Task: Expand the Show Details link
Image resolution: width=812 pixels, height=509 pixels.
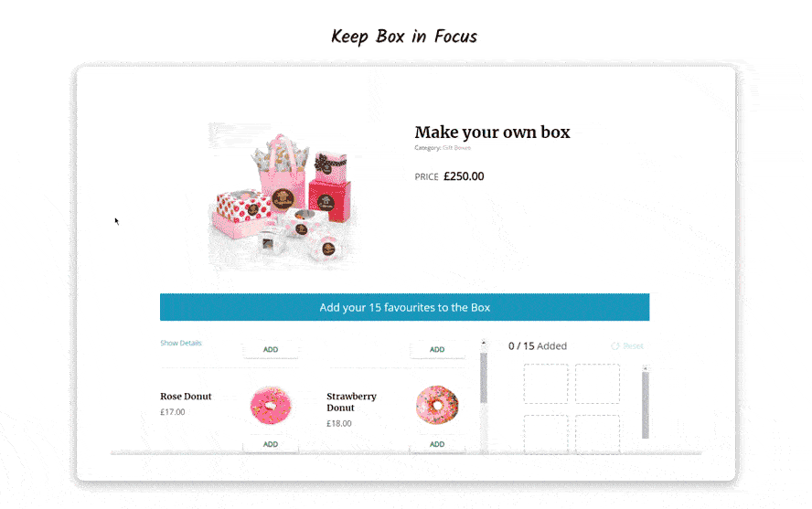Action: point(181,343)
